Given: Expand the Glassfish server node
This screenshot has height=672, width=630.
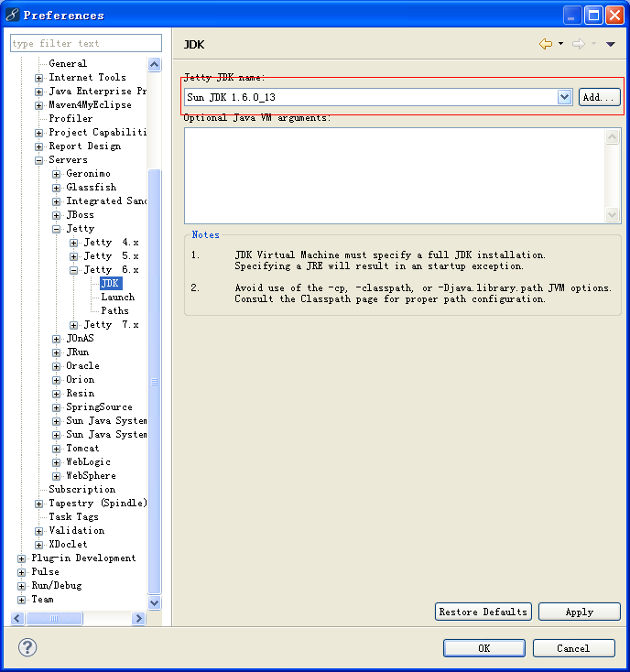Looking at the screenshot, I should point(56,188).
